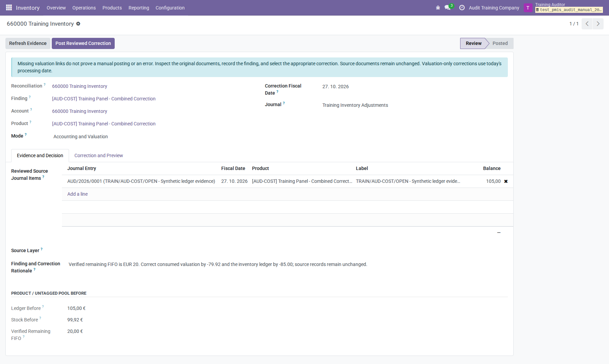Select the Posted status stage
The image size is (609, 364).
tap(500, 43)
